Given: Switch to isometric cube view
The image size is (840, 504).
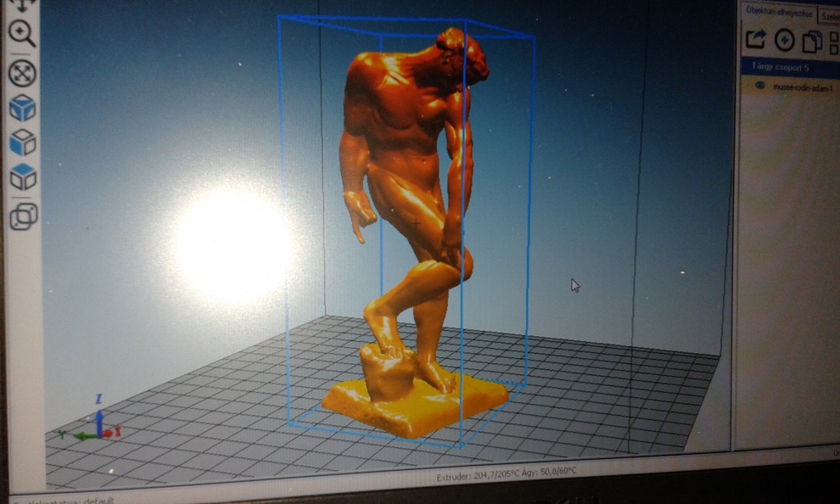Looking at the screenshot, I should coord(22,108).
